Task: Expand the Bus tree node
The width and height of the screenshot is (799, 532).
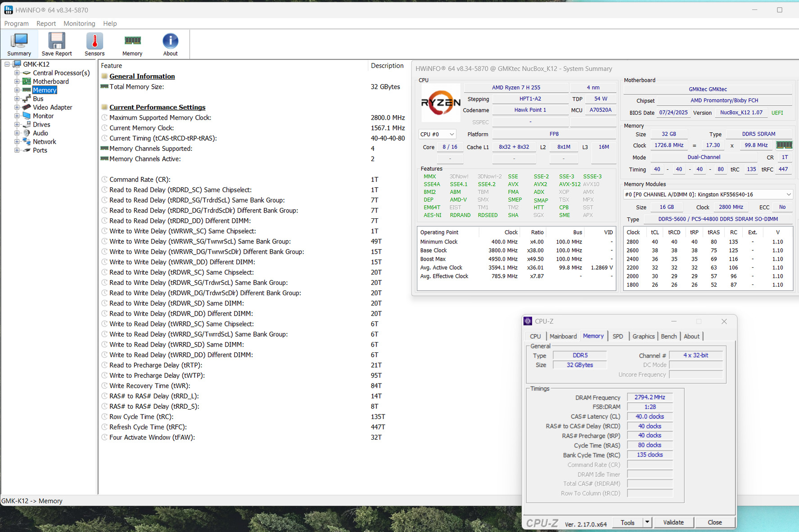Action: click(17, 99)
